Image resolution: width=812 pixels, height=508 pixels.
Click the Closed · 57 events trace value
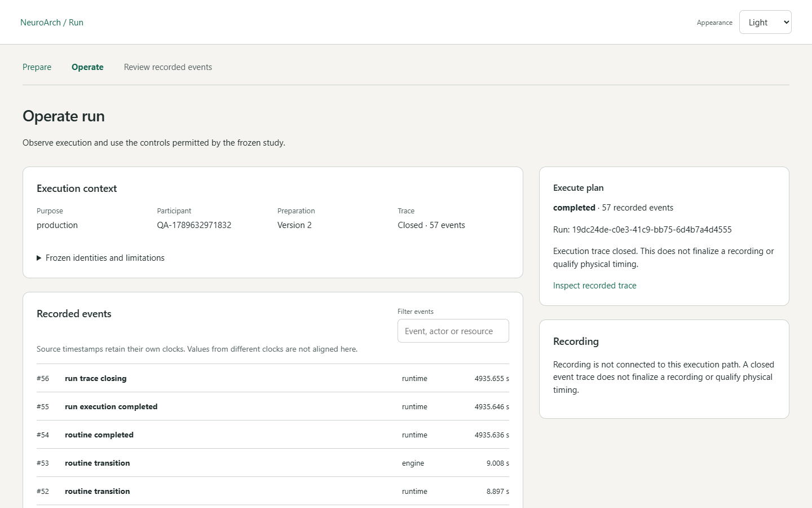pyautogui.click(x=431, y=225)
